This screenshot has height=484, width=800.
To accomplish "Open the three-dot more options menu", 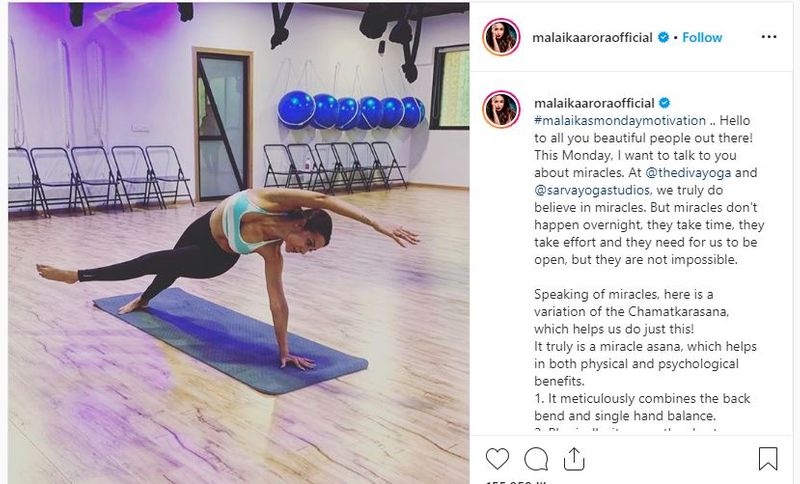I will 769,37.
